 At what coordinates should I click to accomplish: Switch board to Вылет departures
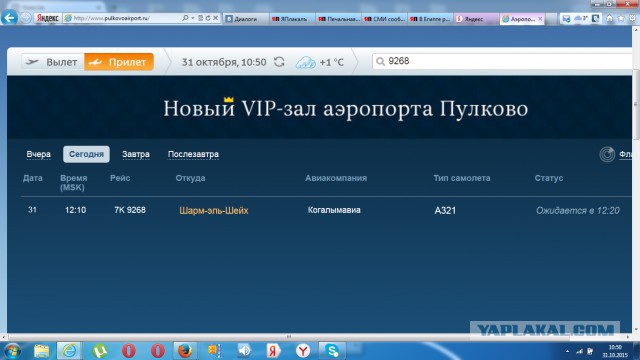point(53,62)
